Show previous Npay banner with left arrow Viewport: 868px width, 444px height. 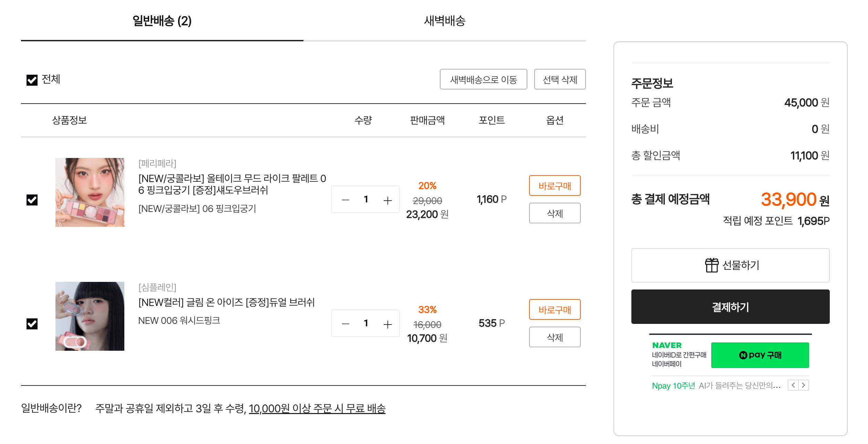click(x=793, y=385)
